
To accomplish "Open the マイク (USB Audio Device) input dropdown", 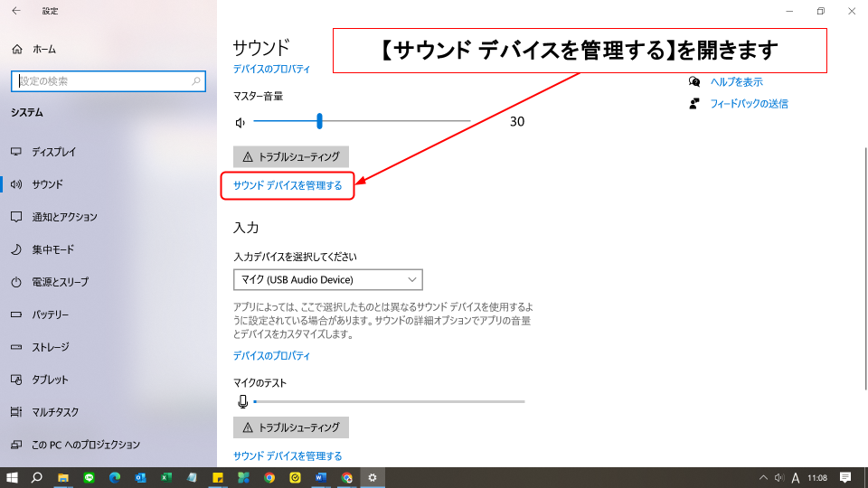I will pos(327,279).
